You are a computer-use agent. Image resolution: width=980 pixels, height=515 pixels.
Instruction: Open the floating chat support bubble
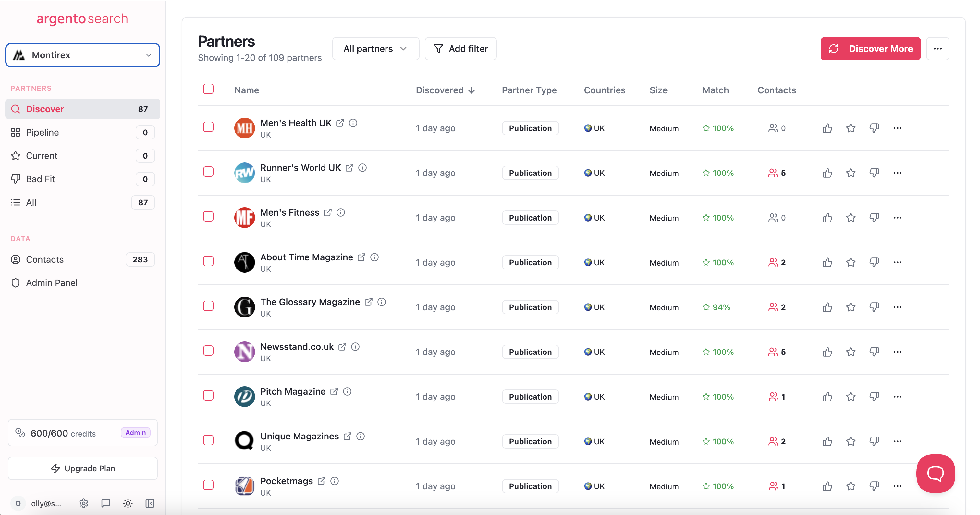(936, 473)
